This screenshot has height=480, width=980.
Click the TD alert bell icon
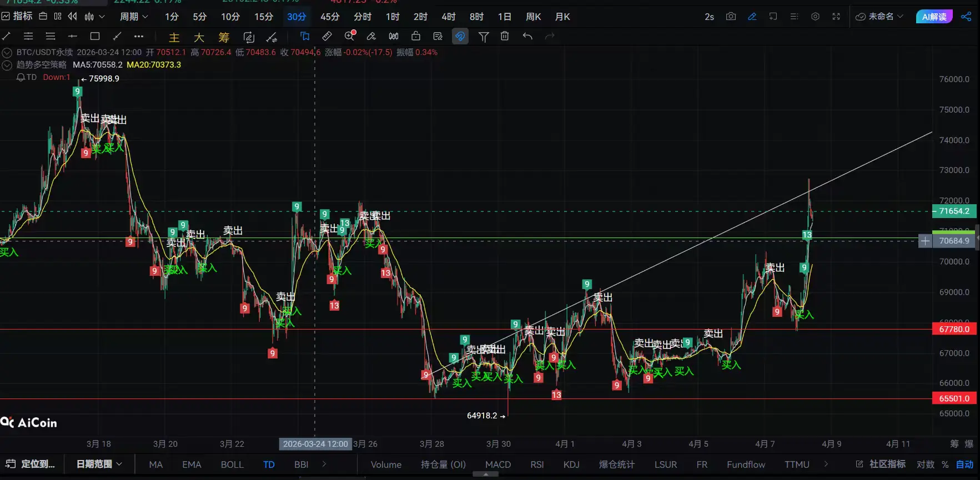coord(21,78)
